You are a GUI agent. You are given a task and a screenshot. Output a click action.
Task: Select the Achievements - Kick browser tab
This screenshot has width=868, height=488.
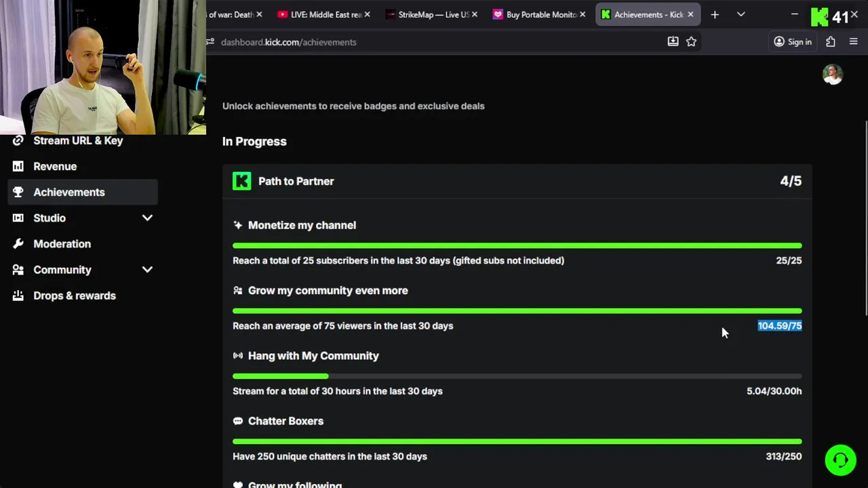tap(648, 14)
